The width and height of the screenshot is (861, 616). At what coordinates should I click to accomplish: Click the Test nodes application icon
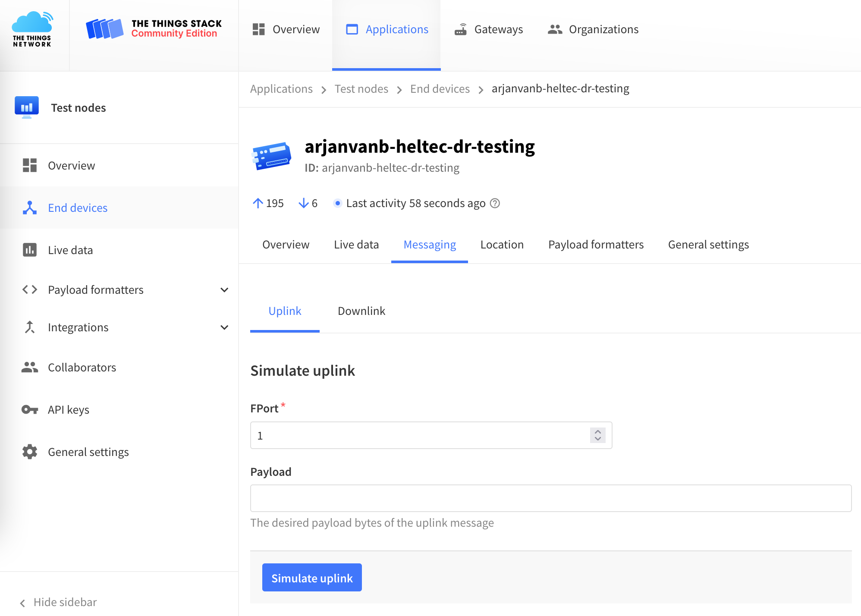[x=27, y=107]
